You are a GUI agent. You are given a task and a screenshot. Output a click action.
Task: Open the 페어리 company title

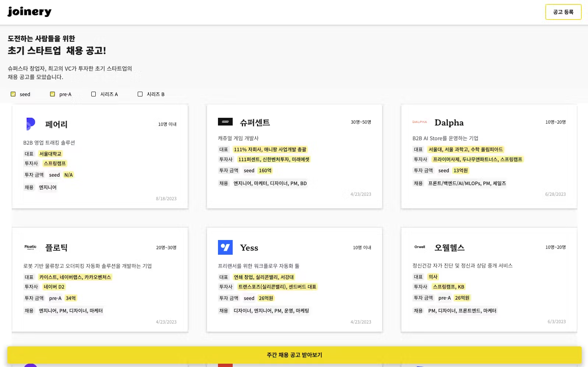pos(56,124)
